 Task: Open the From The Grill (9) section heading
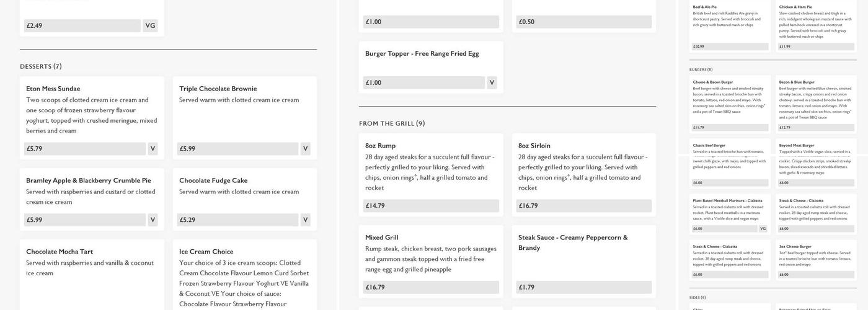(x=392, y=123)
